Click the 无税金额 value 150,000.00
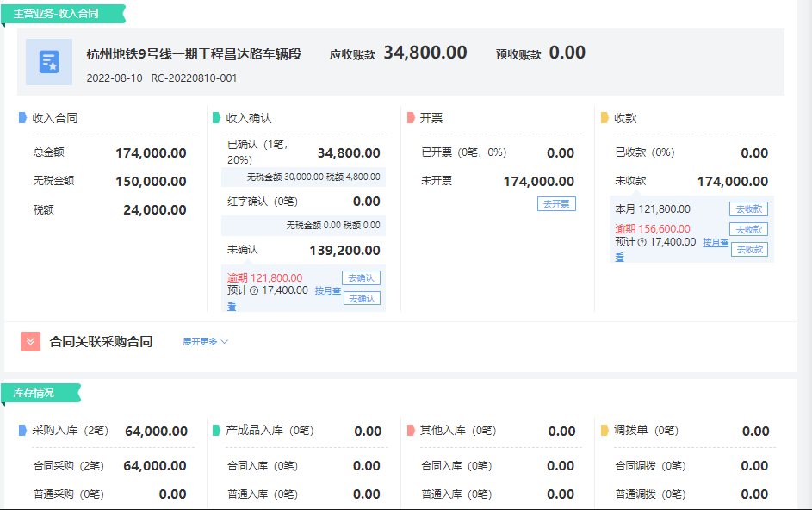812x510 pixels. pyautogui.click(x=151, y=182)
